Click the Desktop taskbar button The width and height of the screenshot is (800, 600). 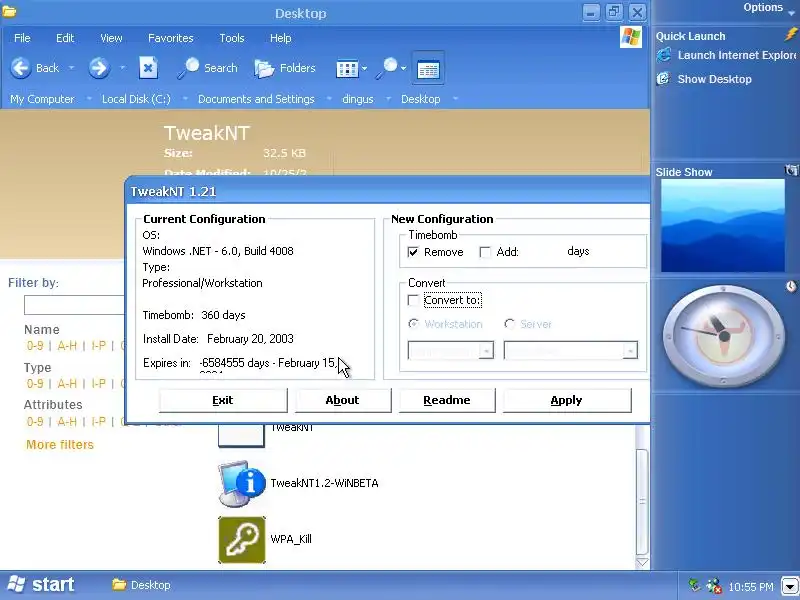(x=141, y=585)
